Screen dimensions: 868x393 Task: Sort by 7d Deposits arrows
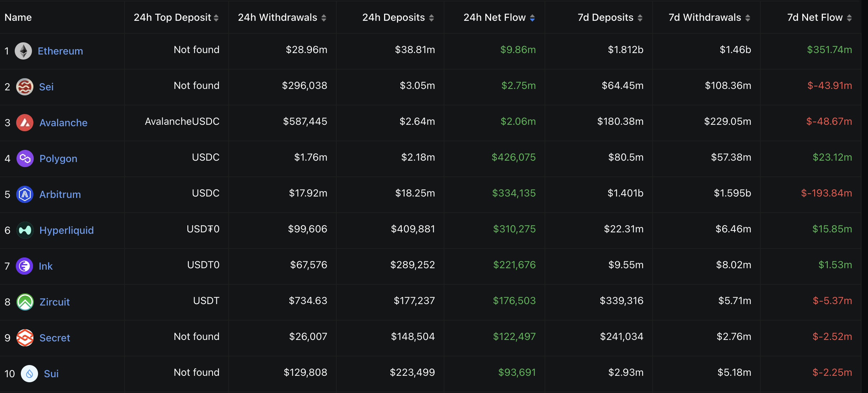(640, 18)
